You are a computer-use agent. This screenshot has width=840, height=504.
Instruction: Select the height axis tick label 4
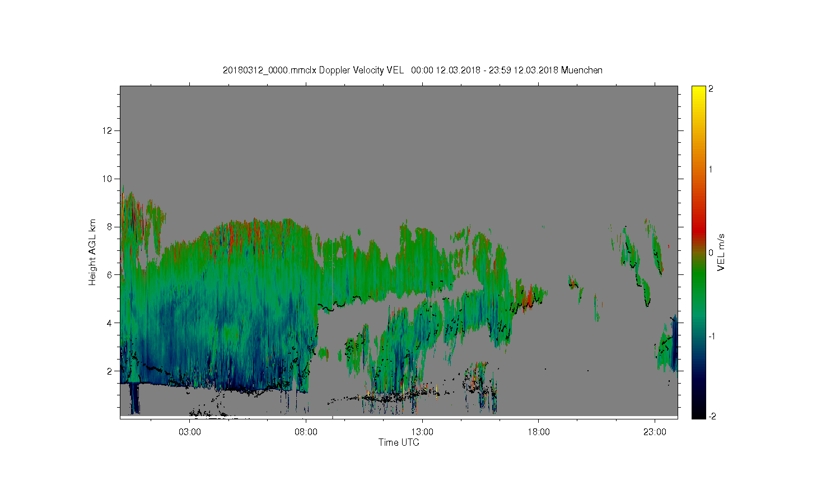110,323
